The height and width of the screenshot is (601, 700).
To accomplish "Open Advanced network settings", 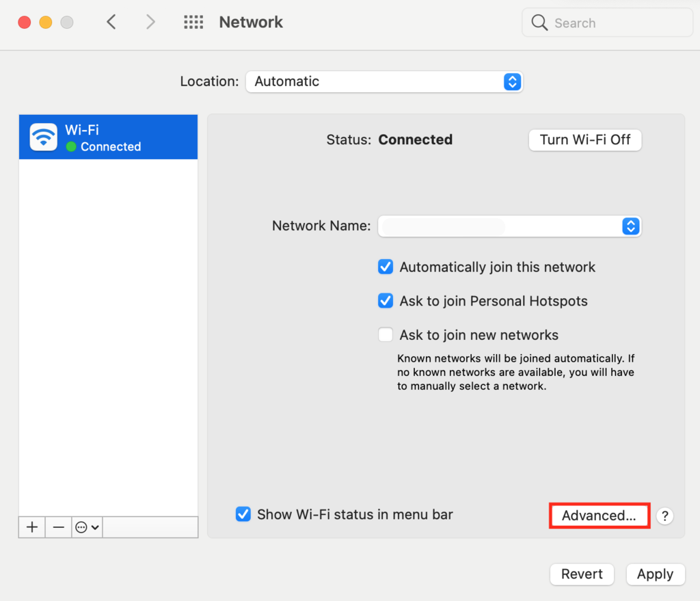I will (599, 516).
